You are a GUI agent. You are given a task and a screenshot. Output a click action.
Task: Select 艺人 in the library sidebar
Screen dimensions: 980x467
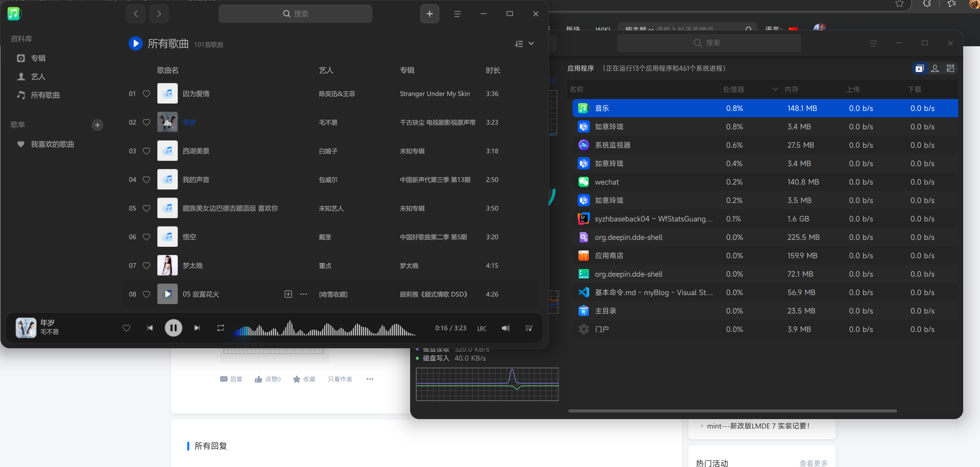(38, 77)
